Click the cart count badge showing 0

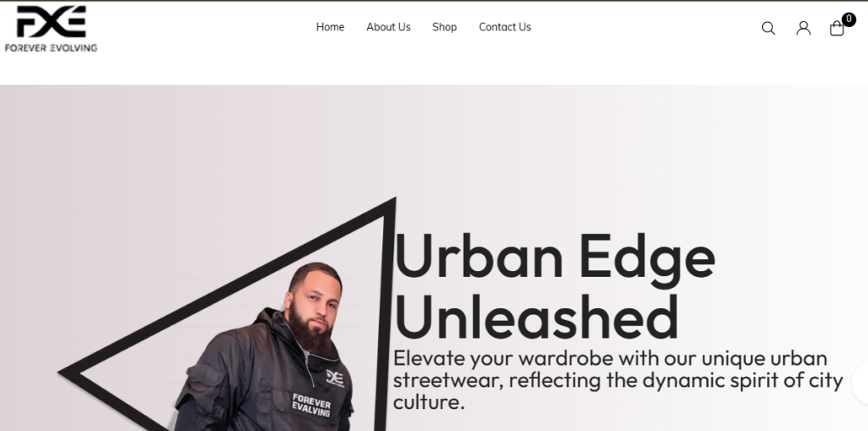coord(849,19)
